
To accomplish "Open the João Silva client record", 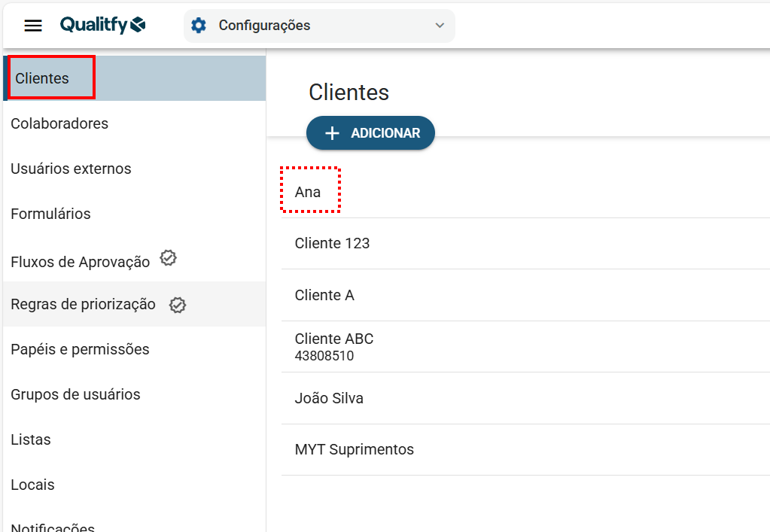I will click(329, 398).
